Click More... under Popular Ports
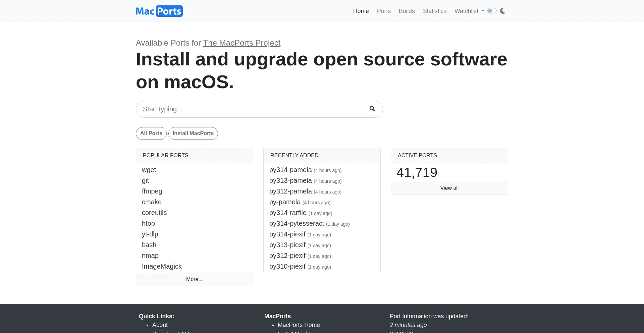644x333 pixels. (x=195, y=279)
